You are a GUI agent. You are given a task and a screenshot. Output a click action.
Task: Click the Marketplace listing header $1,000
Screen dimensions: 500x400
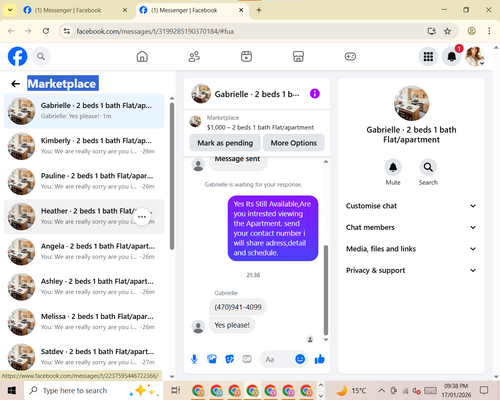pyautogui.click(x=257, y=123)
